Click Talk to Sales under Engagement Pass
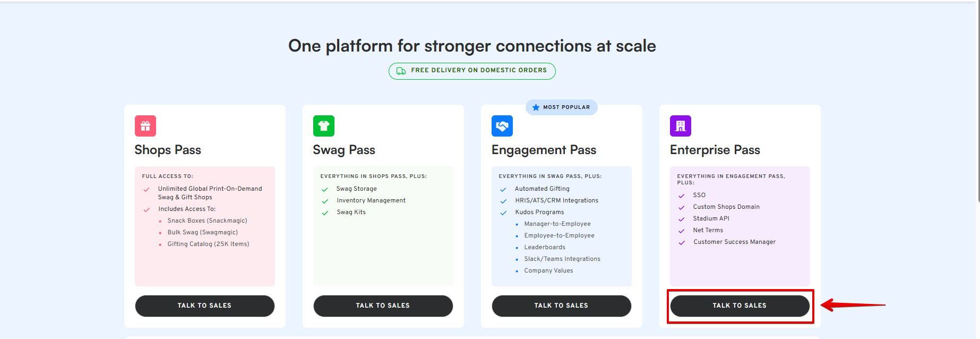980x339 pixels. pyautogui.click(x=562, y=306)
